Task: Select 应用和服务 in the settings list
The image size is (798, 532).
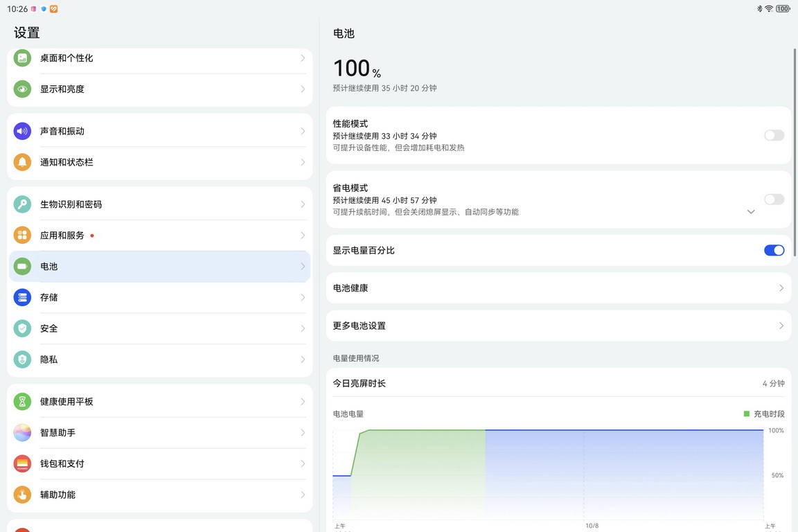Action: point(159,236)
